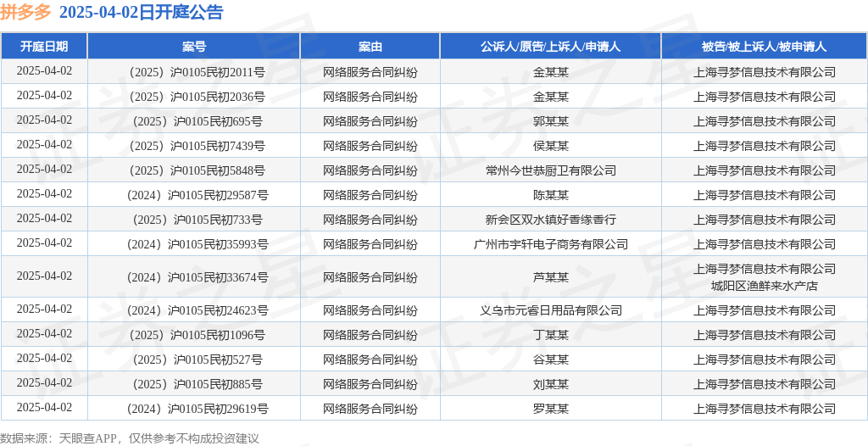Image resolution: width=868 pixels, height=446 pixels.
Task: Click plaintiff 侯某某
Action: click(x=551, y=146)
